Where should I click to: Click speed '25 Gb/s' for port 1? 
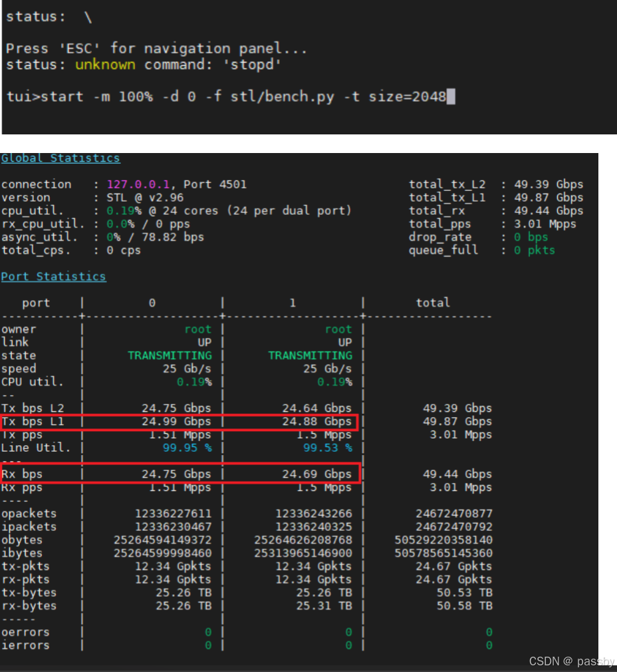point(328,369)
